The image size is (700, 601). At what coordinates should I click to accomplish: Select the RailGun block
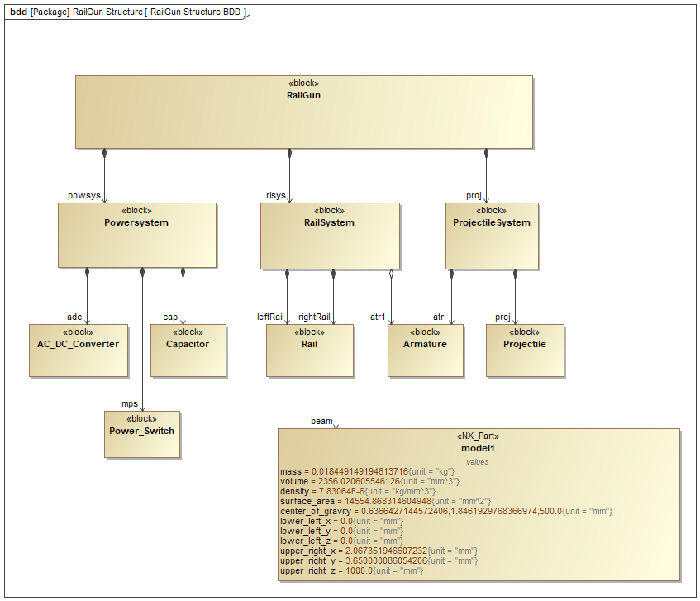(x=304, y=112)
